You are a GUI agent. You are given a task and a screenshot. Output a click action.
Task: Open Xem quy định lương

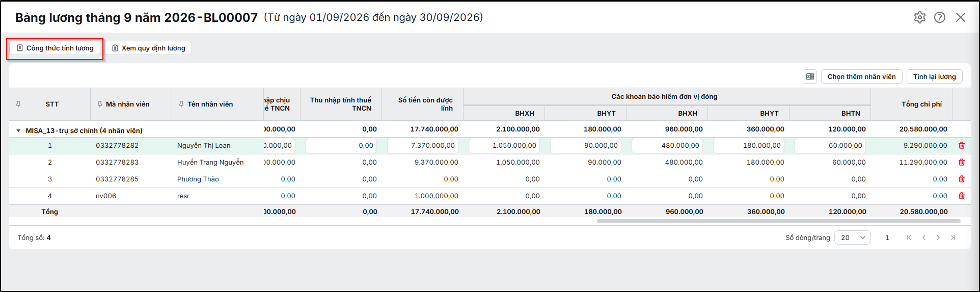(x=149, y=48)
